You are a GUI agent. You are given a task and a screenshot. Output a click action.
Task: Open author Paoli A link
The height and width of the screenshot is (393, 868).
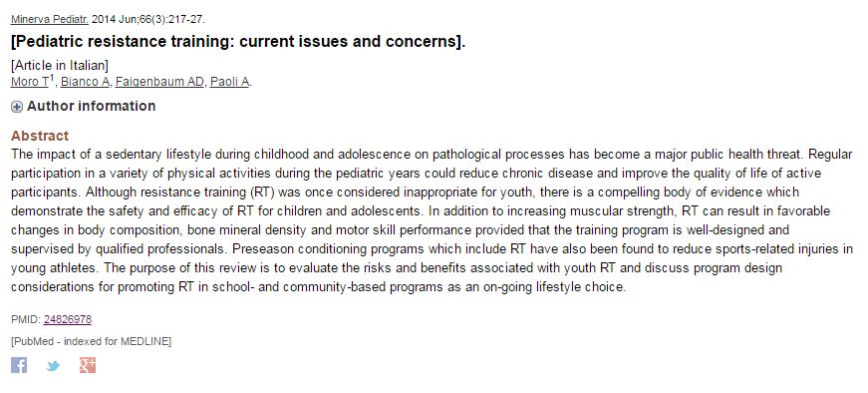coord(229,82)
